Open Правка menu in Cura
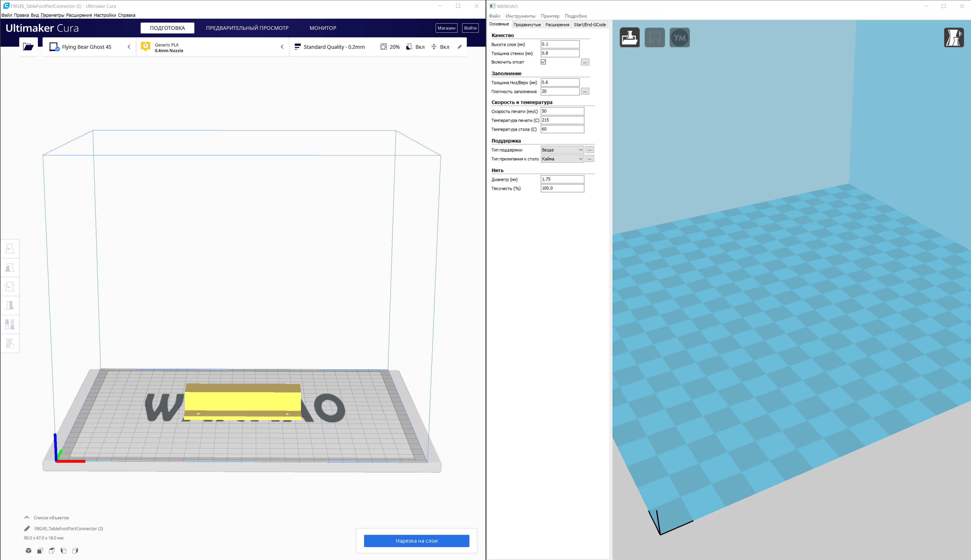971x560 pixels. point(21,15)
